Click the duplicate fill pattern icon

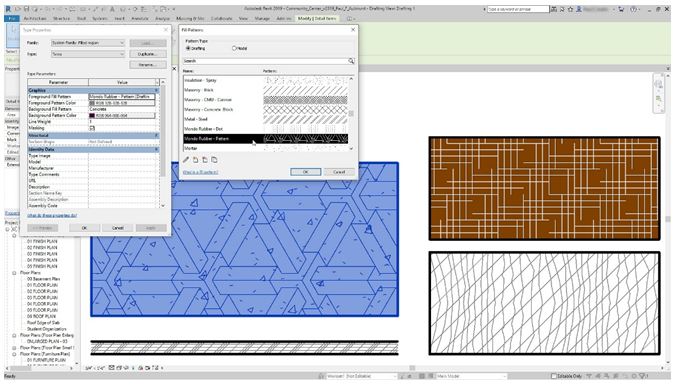214,160
